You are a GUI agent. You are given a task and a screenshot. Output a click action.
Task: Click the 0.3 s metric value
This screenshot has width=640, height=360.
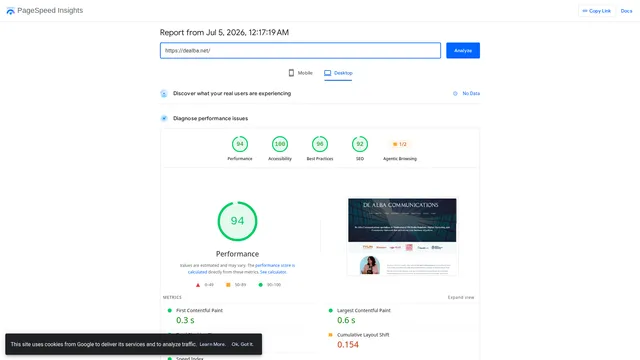(x=185, y=320)
